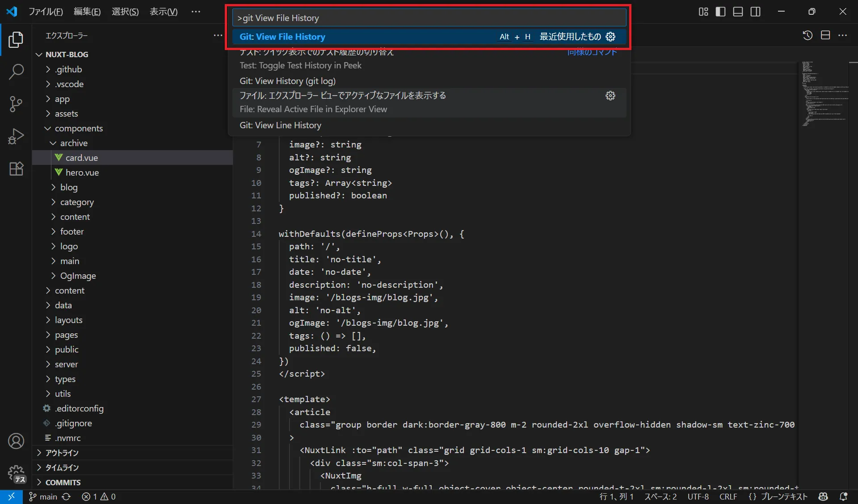Image resolution: width=858 pixels, height=504 pixels.
Task: Open the 表示(V) menu
Action: [x=164, y=12]
